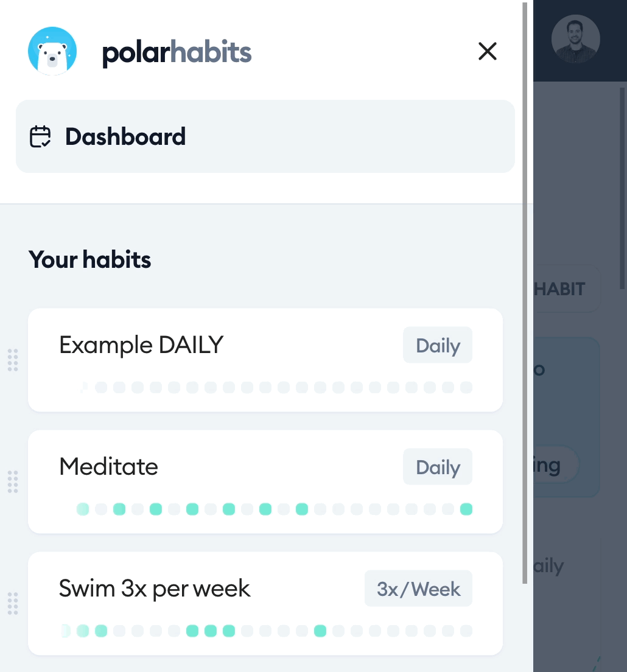Click the polar bear logo icon

pyautogui.click(x=52, y=52)
